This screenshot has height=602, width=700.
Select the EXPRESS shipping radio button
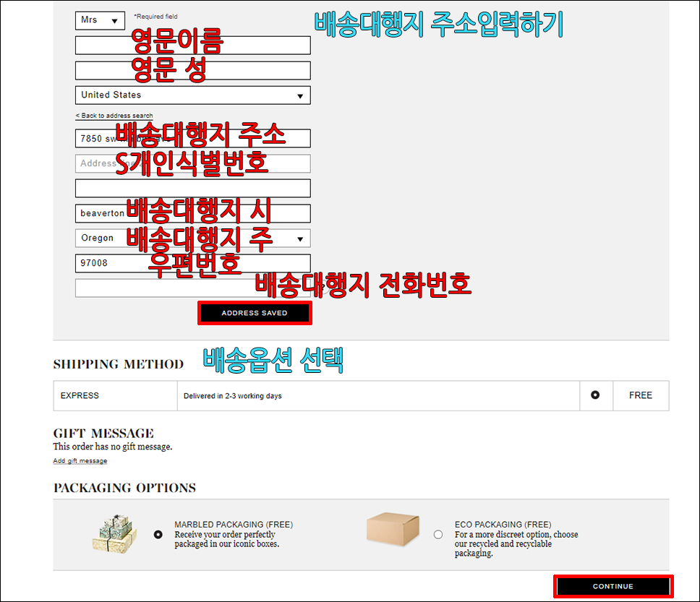[x=595, y=395]
